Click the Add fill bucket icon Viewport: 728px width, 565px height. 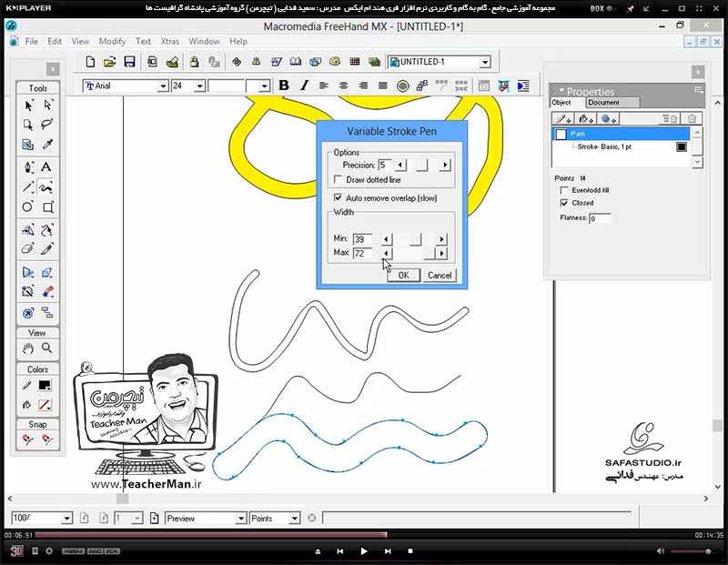[x=586, y=119]
